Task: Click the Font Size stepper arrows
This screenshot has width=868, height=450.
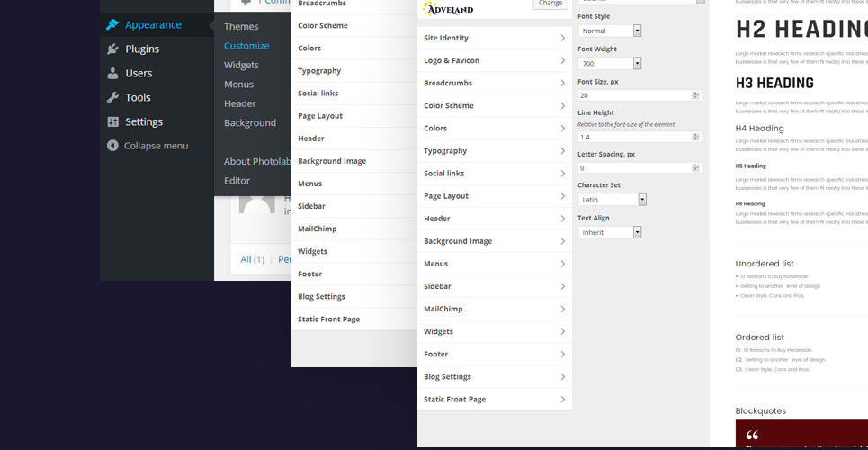Action: point(695,95)
